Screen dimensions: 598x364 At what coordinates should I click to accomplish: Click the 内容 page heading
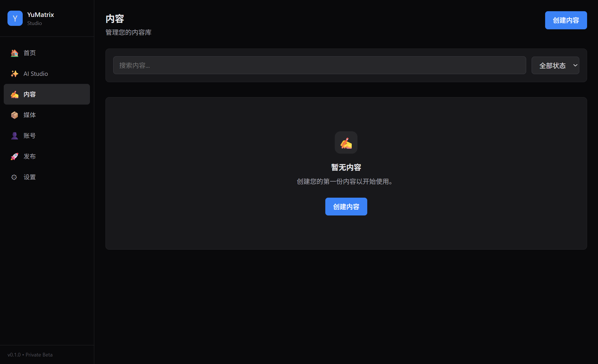pyautogui.click(x=115, y=19)
